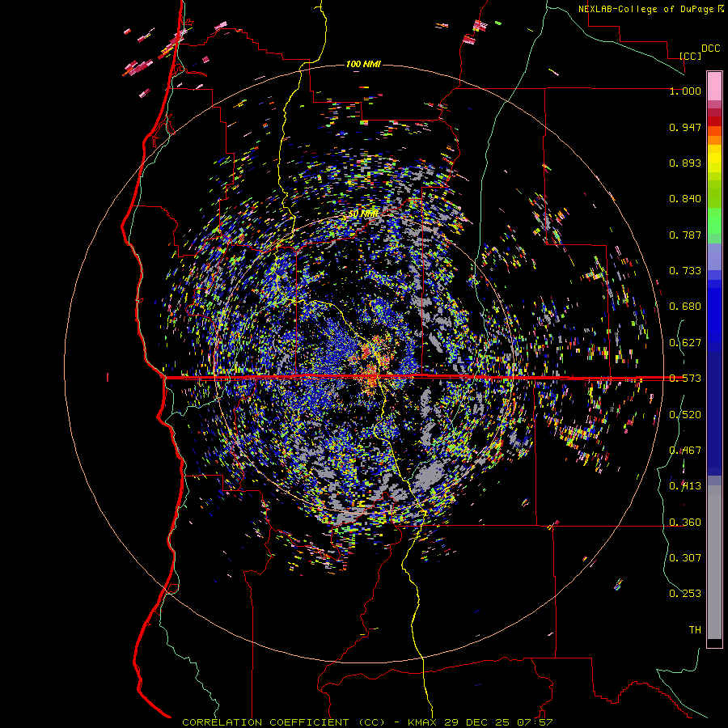Image resolution: width=728 pixels, height=728 pixels.
Task: Select the 0.520 legend value
Action: (x=685, y=415)
